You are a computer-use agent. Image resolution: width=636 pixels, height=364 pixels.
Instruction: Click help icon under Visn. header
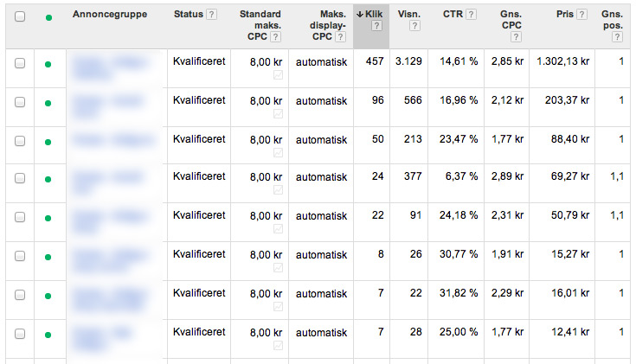pyautogui.click(x=414, y=26)
